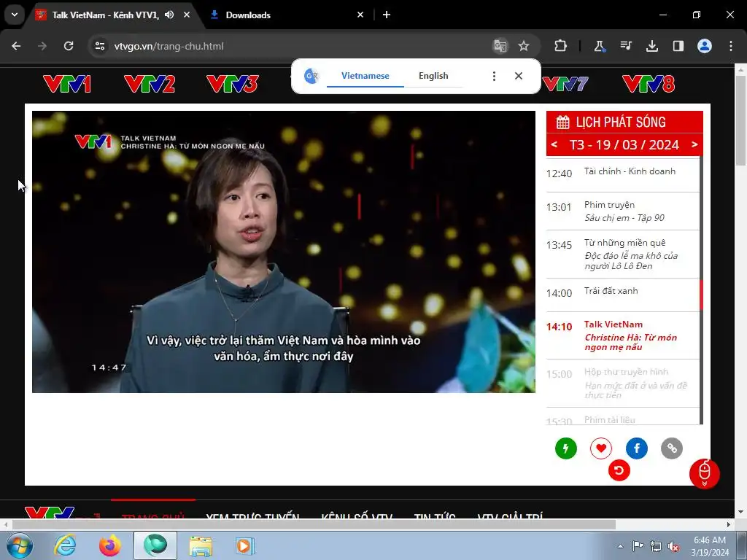Select the 15:00 Hộp thư truyền hình program
The image size is (747, 560).
(x=622, y=384)
